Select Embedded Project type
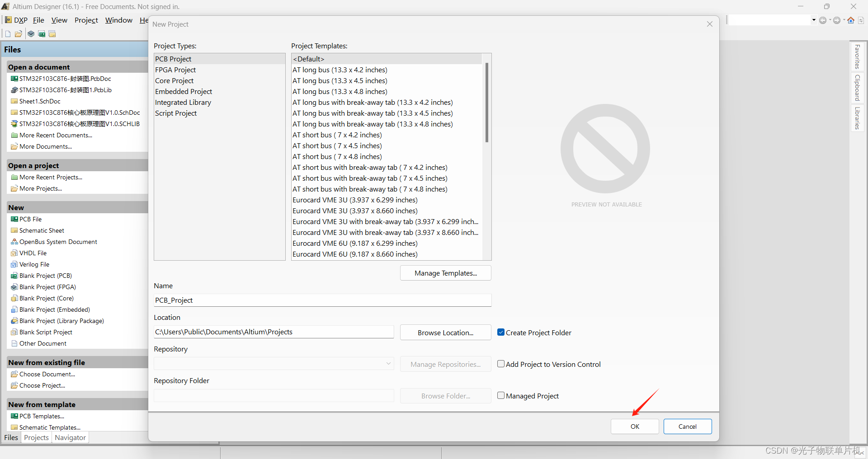868x459 pixels. click(220, 91)
